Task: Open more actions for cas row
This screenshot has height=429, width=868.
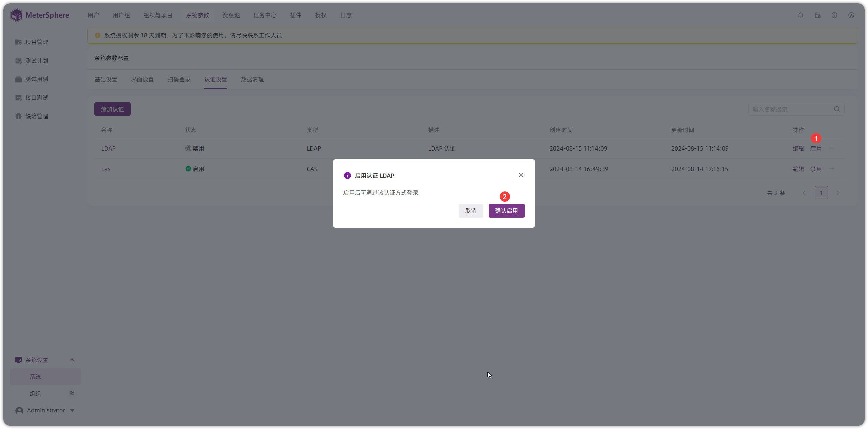Action: (x=832, y=169)
